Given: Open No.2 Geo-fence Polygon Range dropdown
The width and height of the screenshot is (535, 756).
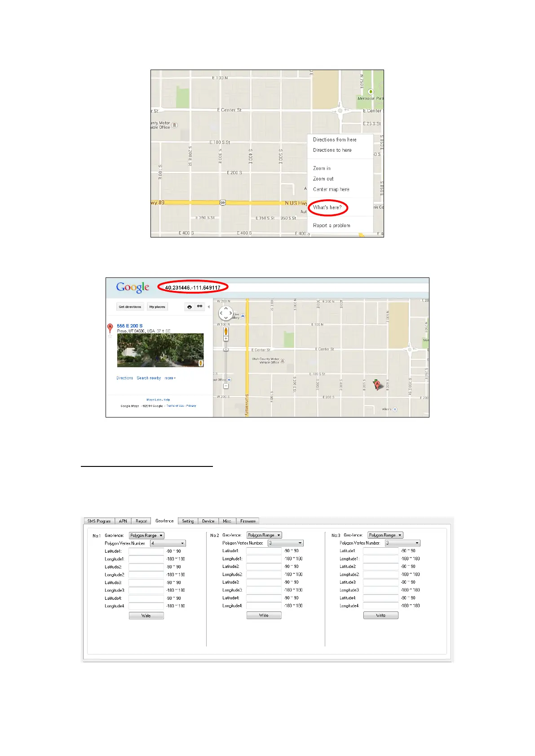Looking at the screenshot, I should coord(264,535).
